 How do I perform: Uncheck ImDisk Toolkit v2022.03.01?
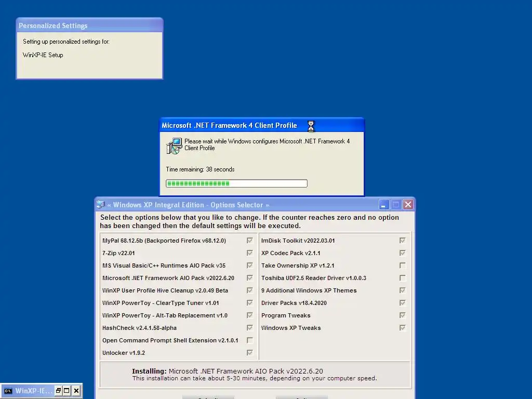pos(403,241)
